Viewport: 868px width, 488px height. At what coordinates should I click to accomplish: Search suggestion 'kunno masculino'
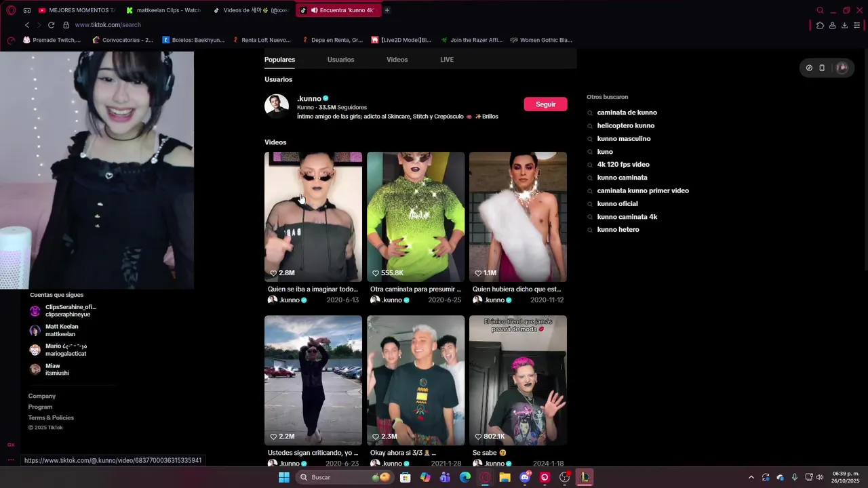point(623,138)
